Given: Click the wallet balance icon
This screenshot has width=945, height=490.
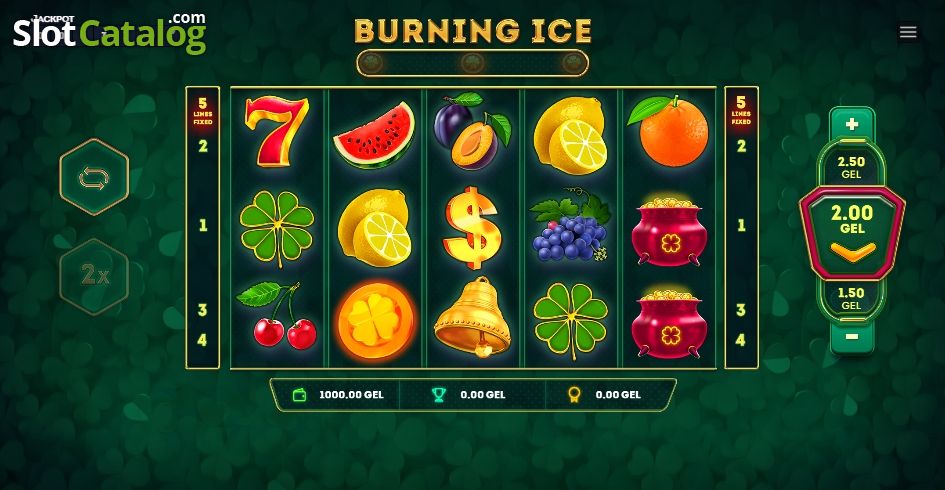Looking at the screenshot, I should 300,395.
